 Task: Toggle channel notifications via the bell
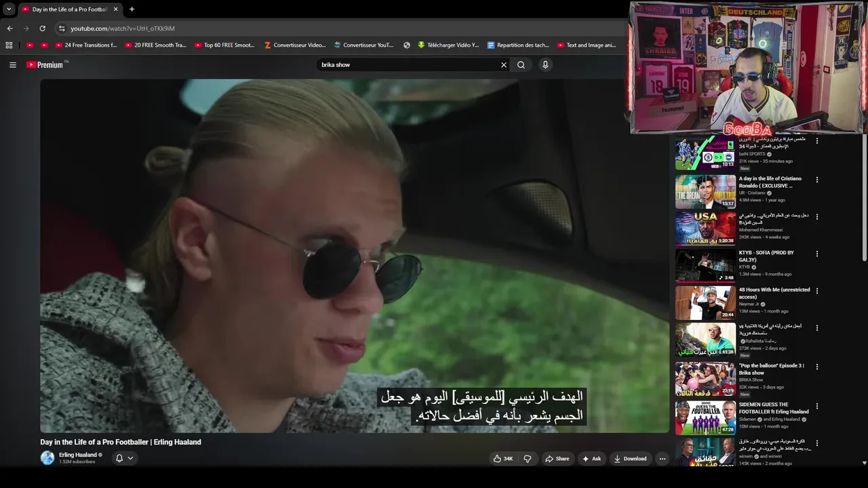pos(119,458)
